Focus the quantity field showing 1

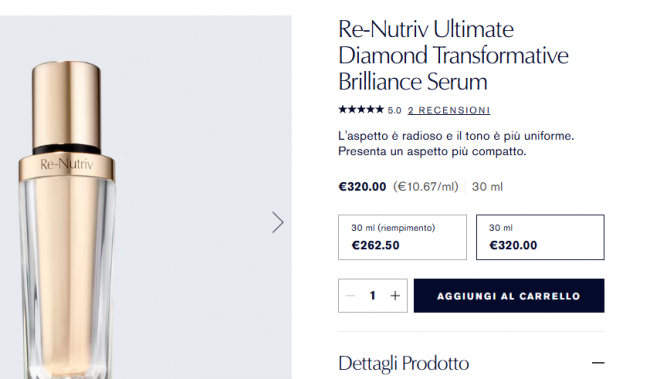click(373, 296)
